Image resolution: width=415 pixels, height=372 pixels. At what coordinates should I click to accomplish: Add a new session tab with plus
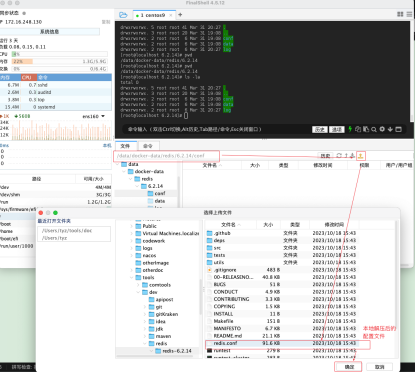tap(180, 15)
